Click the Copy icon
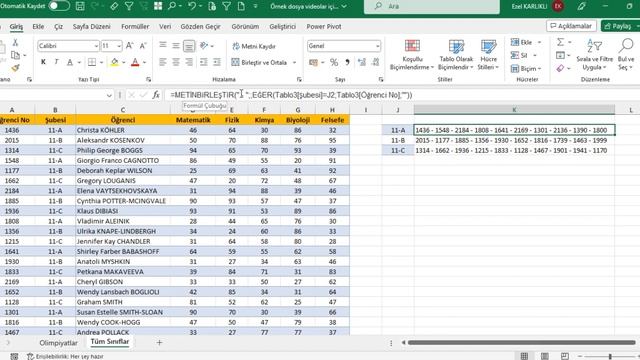 [16, 55]
